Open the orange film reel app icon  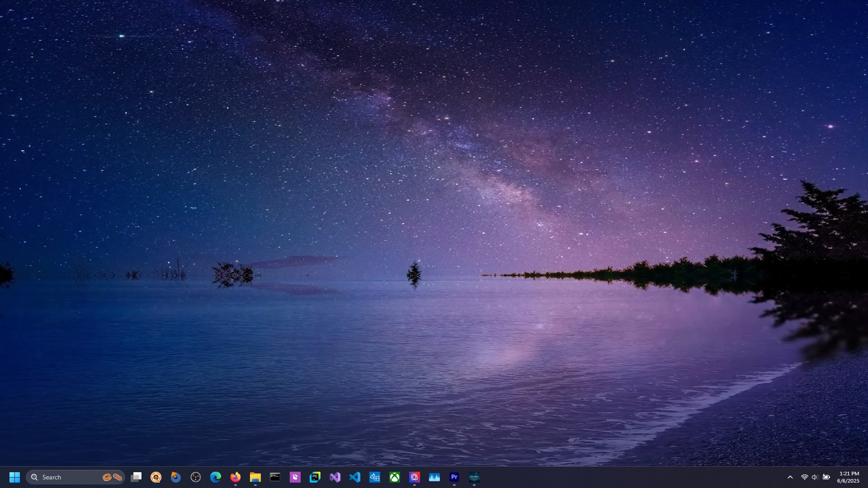156,477
